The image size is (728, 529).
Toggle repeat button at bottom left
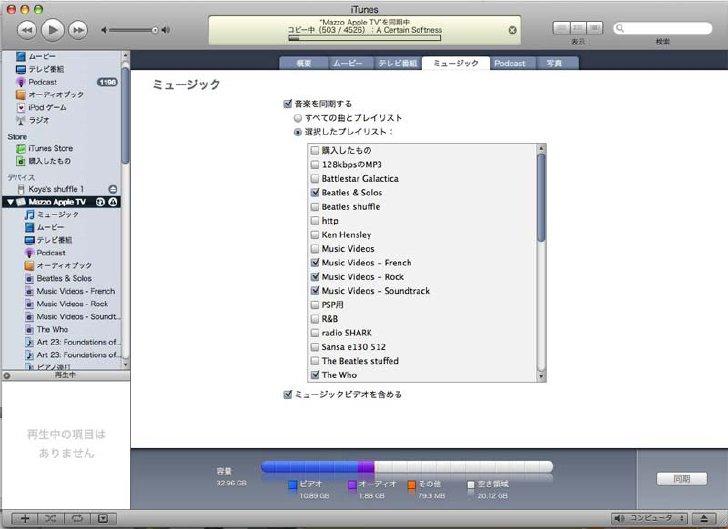[x=77, y=519]
